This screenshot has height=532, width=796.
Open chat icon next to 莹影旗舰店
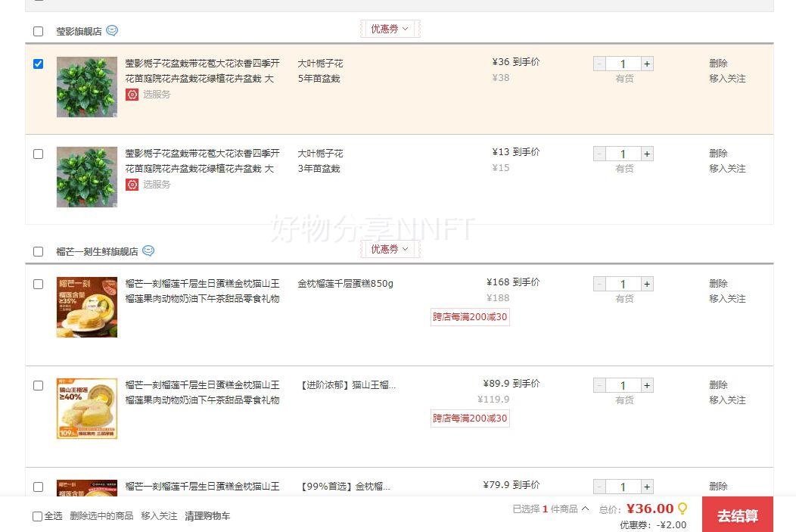pos(112,31)
